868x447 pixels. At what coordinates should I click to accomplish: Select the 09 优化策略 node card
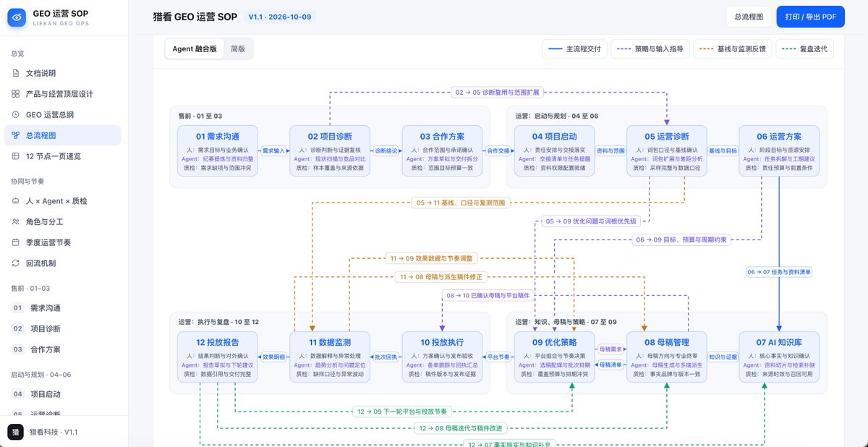coord(555,356)
